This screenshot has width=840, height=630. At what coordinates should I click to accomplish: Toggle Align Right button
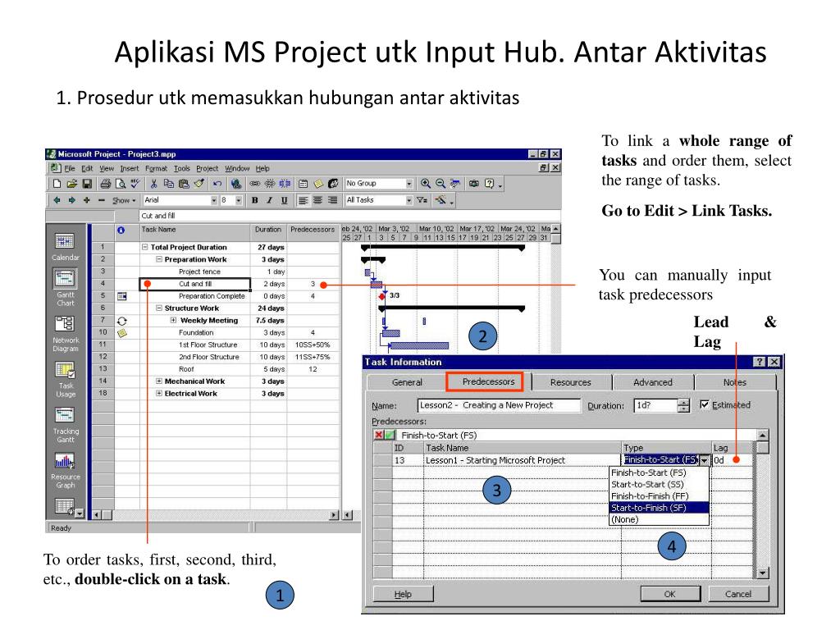click(x=333, y=200)
